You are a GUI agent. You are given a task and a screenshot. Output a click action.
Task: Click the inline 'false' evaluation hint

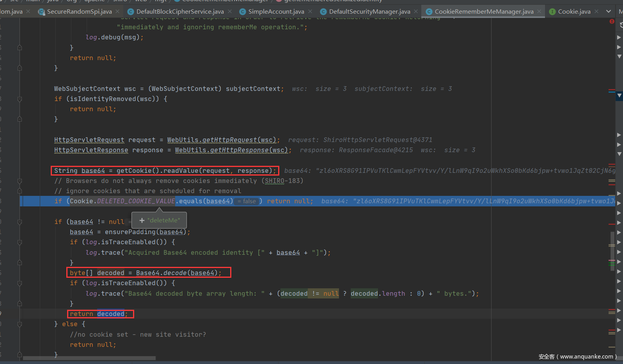point(247,201)
